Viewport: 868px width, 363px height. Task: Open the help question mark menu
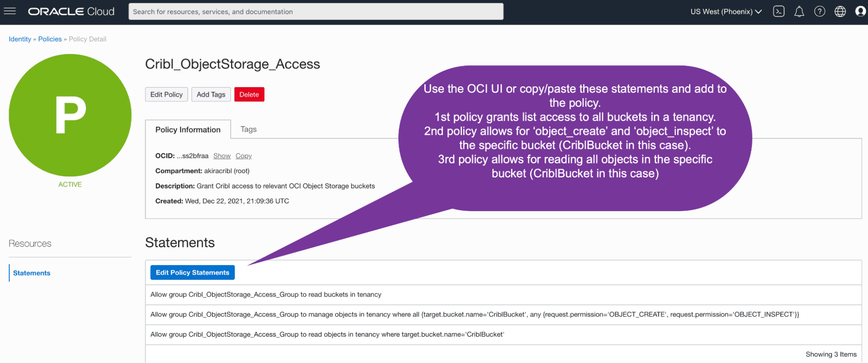[819, 12]
